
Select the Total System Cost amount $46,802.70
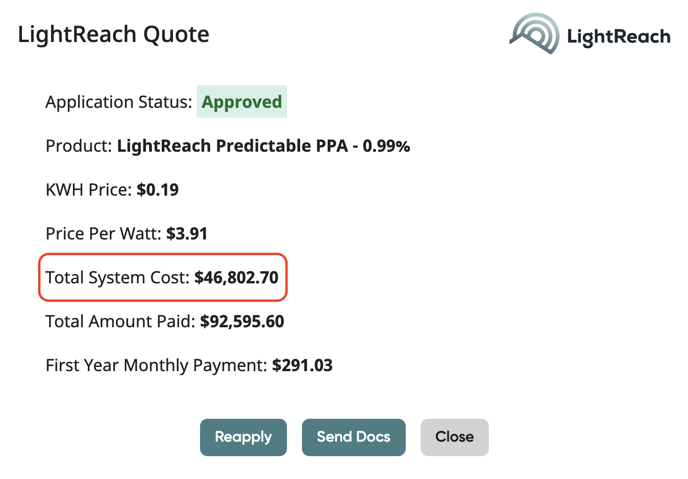click(236, 277)
